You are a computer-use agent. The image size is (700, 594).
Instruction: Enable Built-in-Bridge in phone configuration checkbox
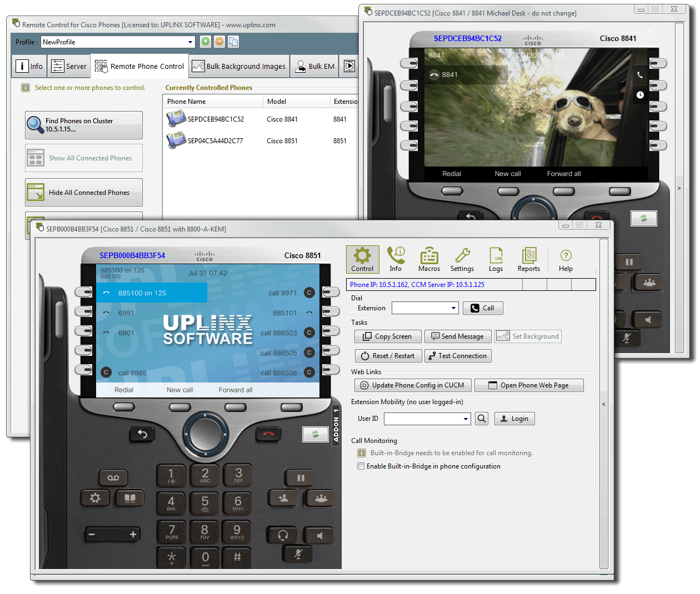coord(361,466)
